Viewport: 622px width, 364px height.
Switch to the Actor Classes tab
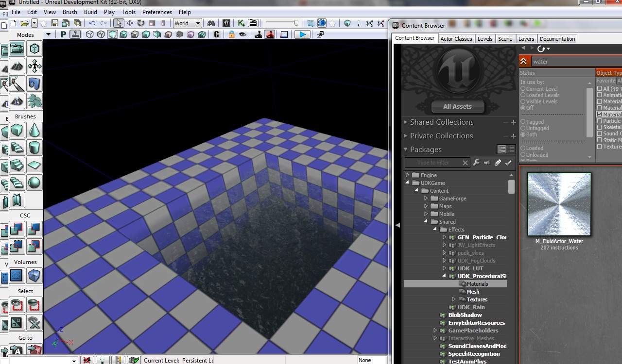click(x=456, y=39)
